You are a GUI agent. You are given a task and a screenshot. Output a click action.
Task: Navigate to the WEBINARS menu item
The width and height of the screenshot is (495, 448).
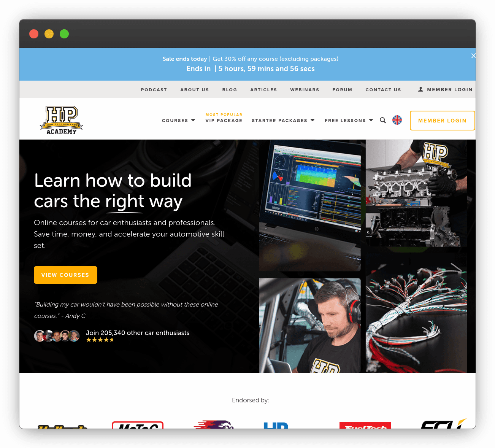(305, 89)
